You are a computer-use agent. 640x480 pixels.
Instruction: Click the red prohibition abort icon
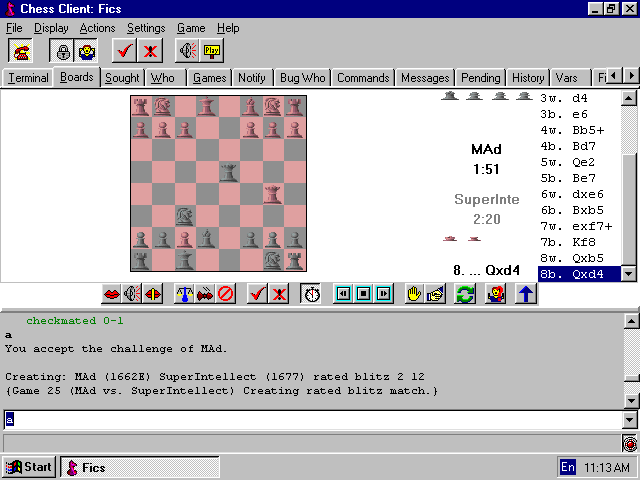click(x=225, y=294)
